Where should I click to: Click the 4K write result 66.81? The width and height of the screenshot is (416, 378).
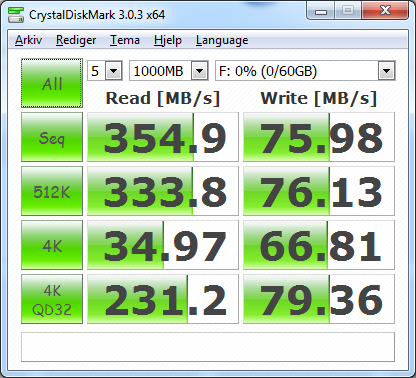(x=319, y=245)
